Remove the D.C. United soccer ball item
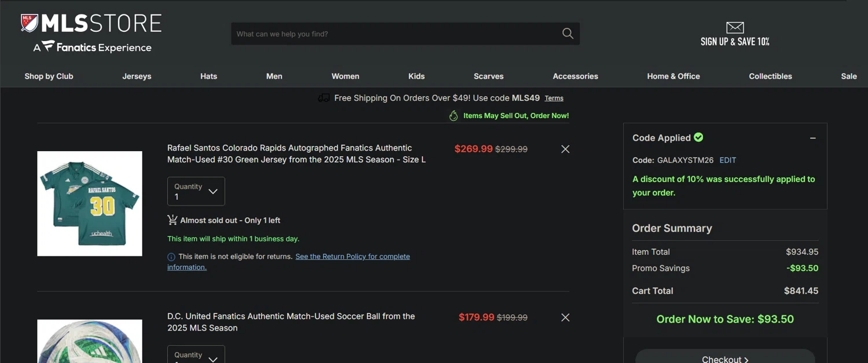The image size is (868, 363). click(x=565, y=318)
